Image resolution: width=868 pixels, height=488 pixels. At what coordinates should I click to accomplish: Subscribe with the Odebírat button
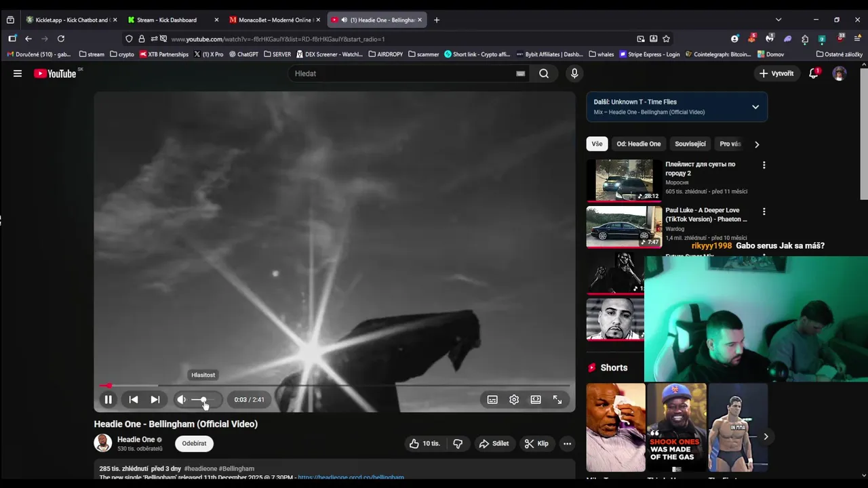click(194, 443)
